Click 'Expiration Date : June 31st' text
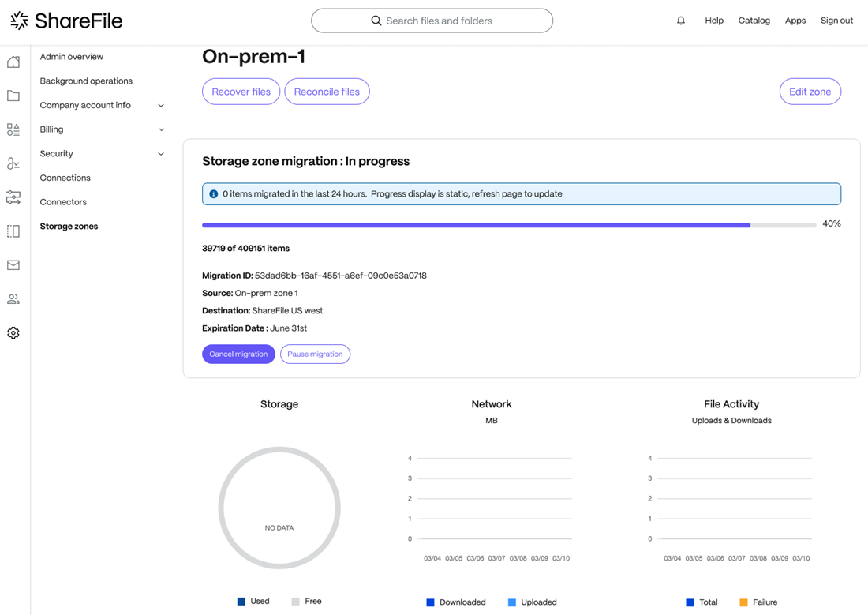Viewport: 868px width, 615px height. (254, 328)
